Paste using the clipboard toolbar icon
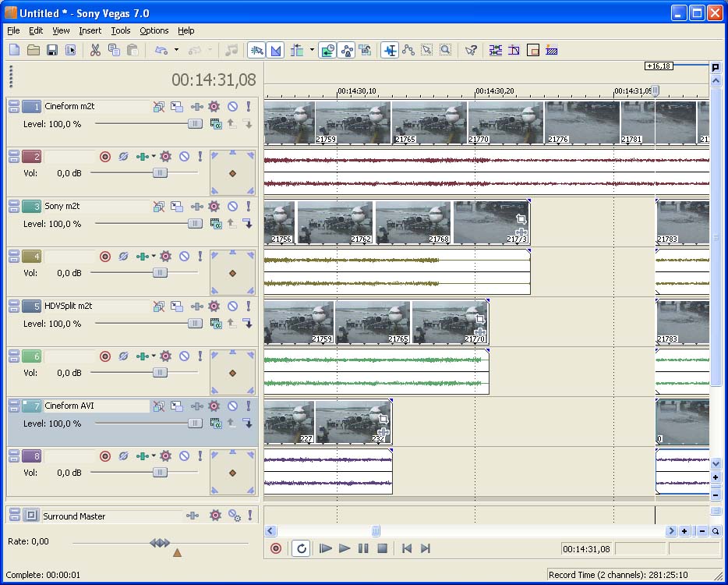Viewport: 728px width, 585px height. pos(133,50)
